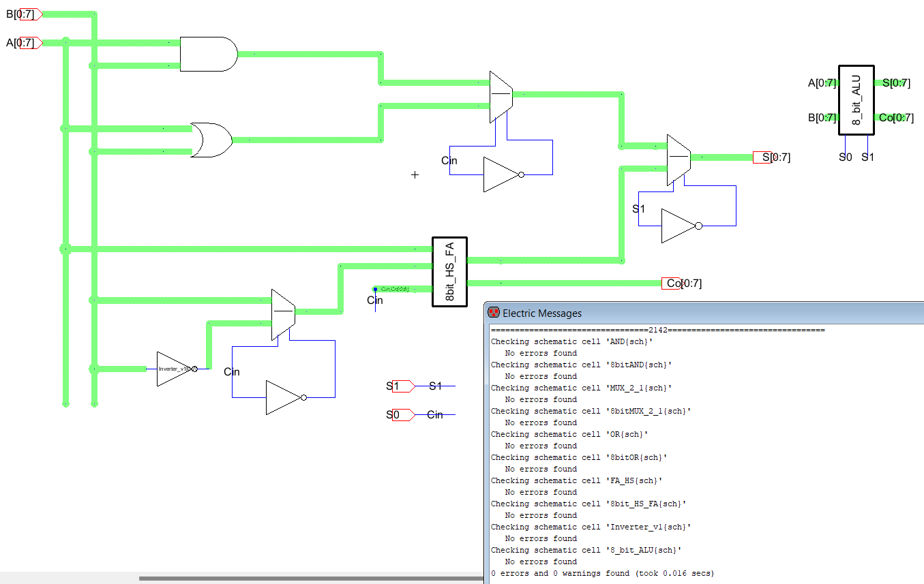Click the A[0:7] port on the ALU icon
Image resolution: width=924 pixels, height=584 pixels.
click(822, 83)
